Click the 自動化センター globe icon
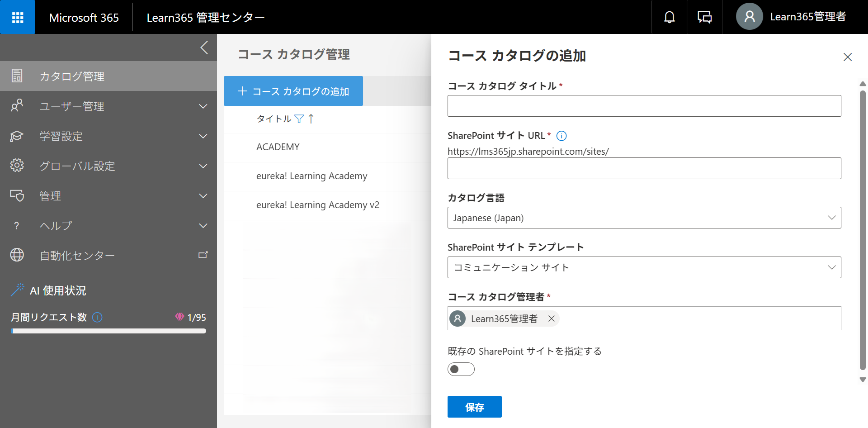The width and height of the screenshot is (868, 428). pos(17,255)
